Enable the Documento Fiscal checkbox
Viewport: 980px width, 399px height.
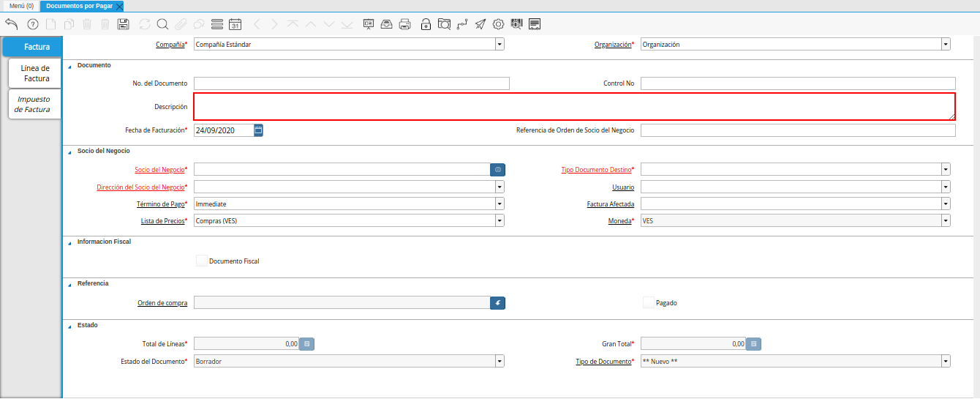(x=202, y=261)
